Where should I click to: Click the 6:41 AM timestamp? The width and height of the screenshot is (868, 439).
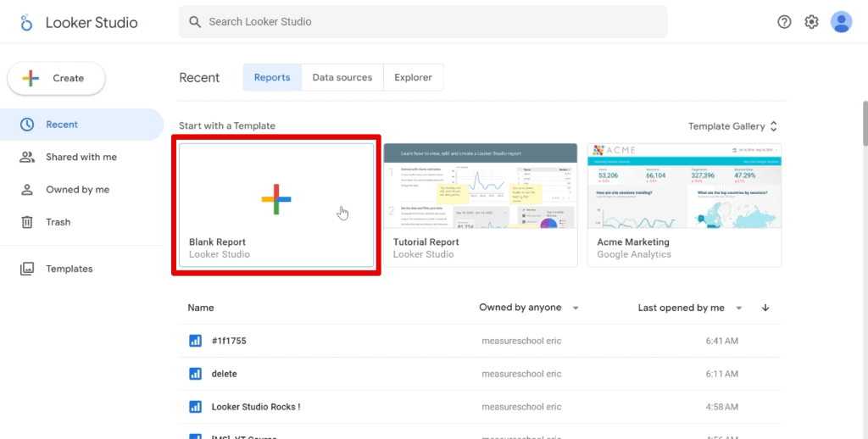722,341
